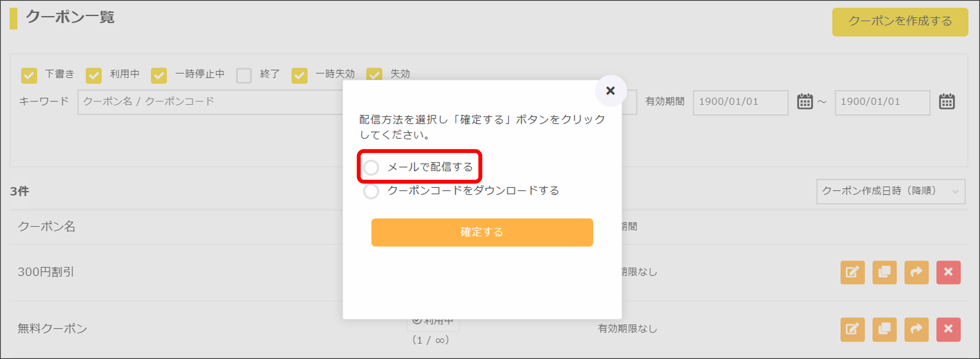
Task: Delete the 無料クーポン coupon
Action: 948,329
